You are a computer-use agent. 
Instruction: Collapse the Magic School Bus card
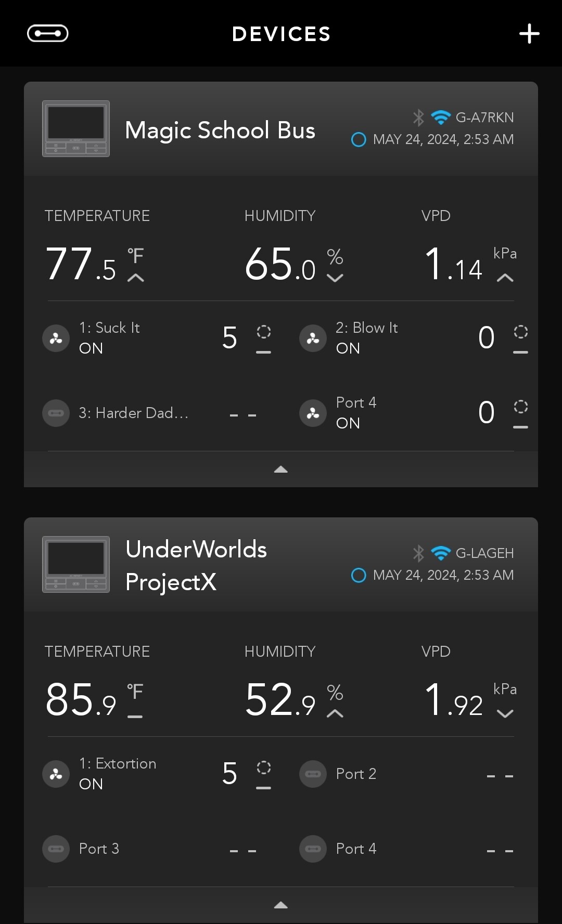(280, 470)
